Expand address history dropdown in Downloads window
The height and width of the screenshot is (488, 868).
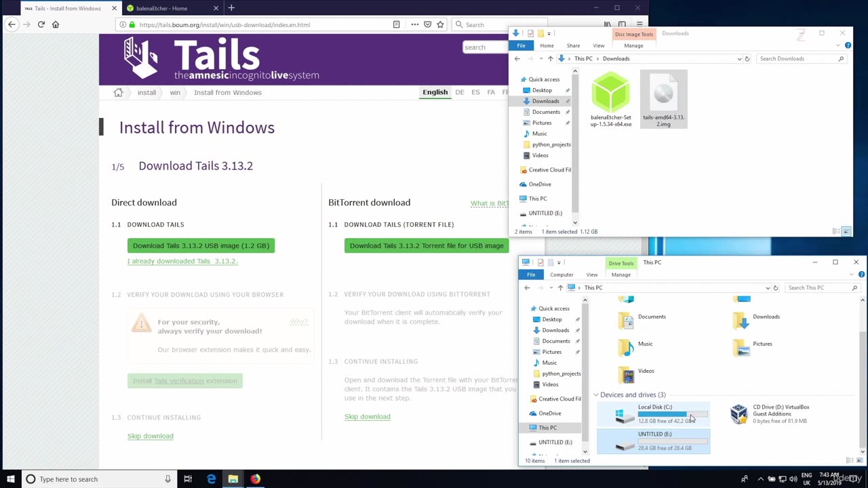(x=739, y=58)
